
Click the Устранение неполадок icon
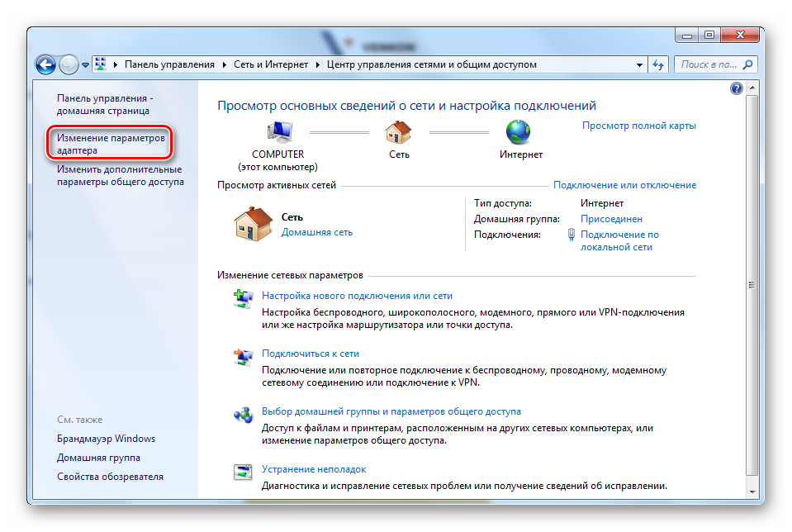243,472
